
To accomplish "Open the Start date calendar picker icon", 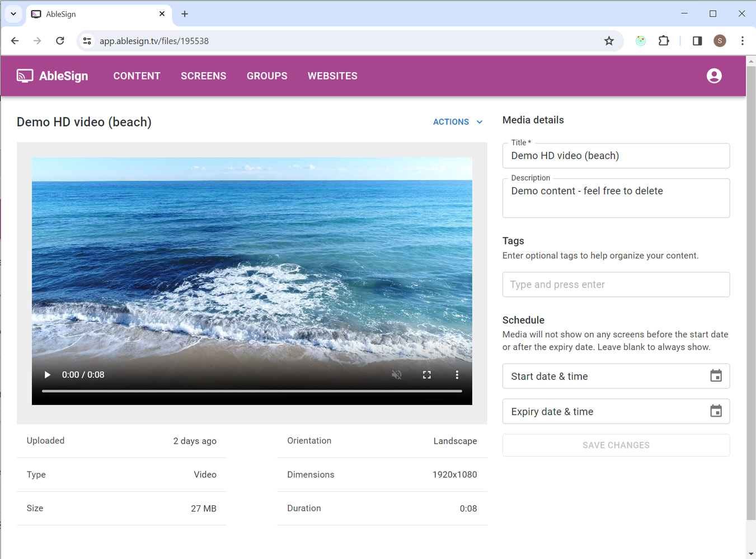I will (716, 375).
